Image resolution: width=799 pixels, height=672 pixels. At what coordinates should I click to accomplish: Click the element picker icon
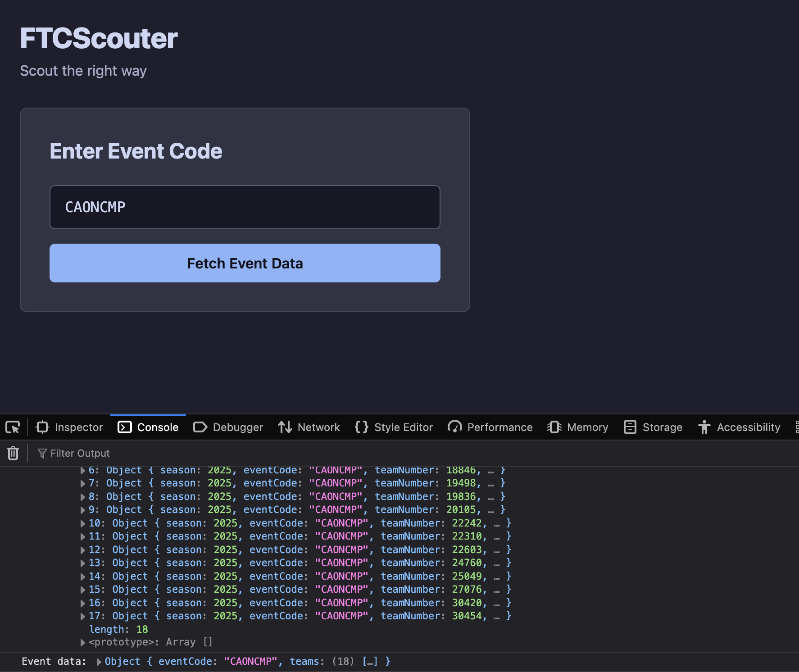(13, 427)
